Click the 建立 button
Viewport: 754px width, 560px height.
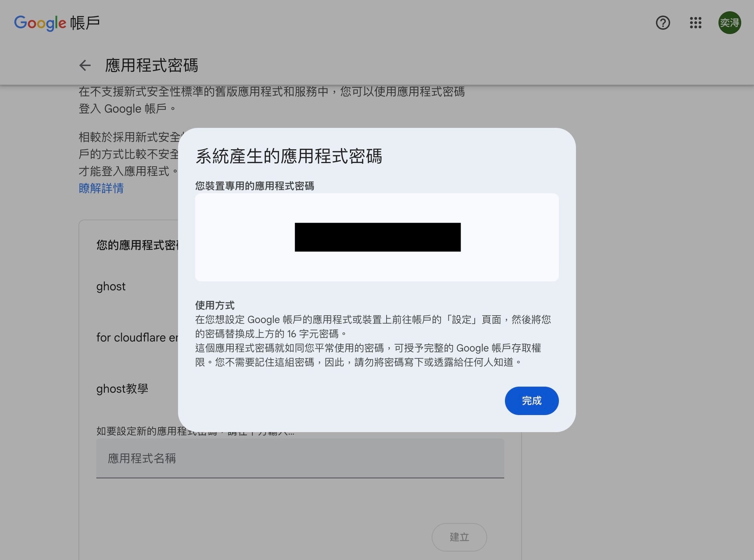tap(459, 537)
